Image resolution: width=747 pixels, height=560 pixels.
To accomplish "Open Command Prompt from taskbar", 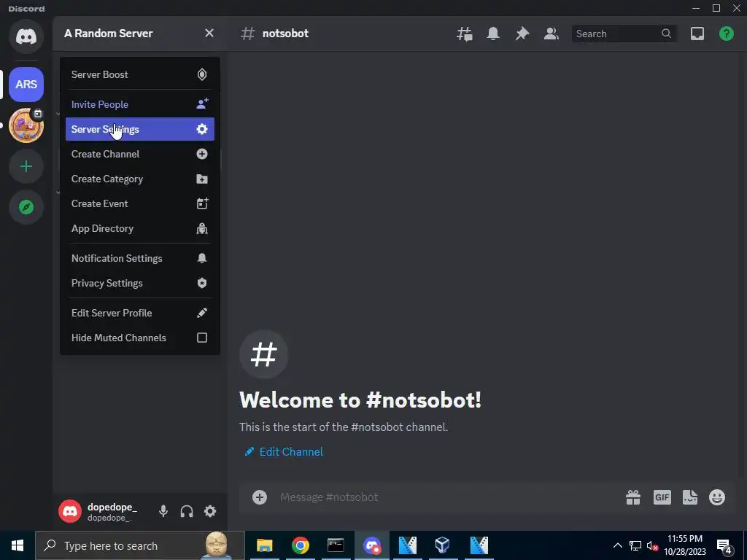I will pos(336,545).
